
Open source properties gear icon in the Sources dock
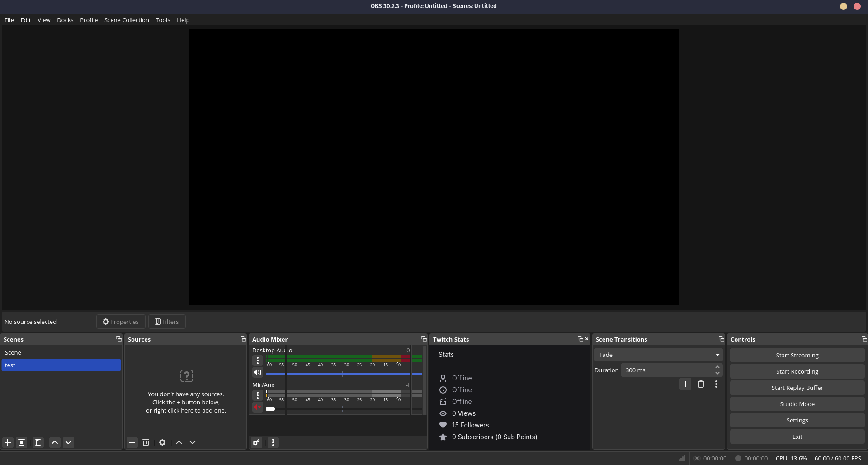tap(162, 442)
